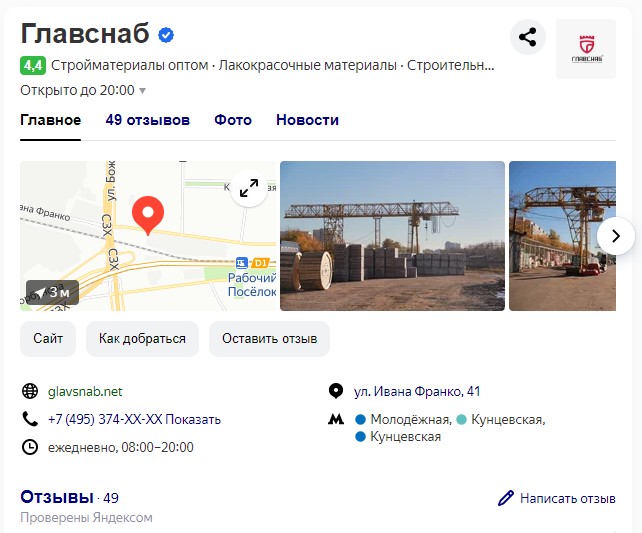
Task: Click the red map location pin
Action: click(x=148, y=215)
